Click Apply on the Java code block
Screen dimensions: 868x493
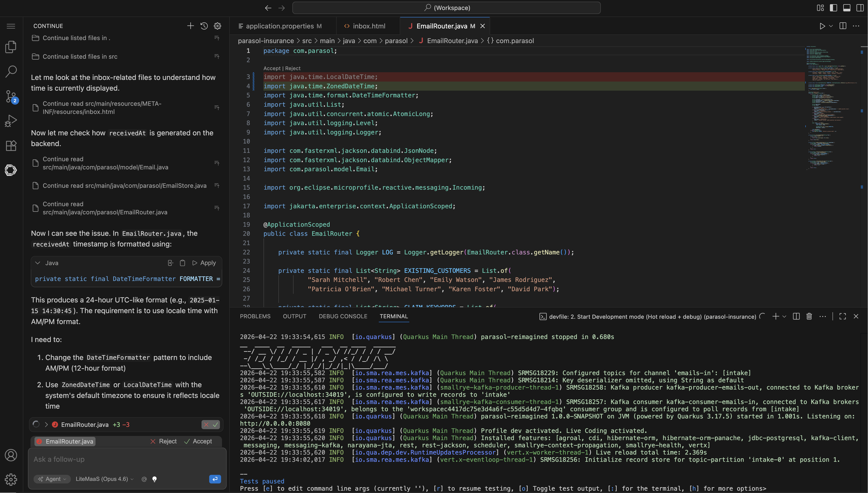coord(204,263)
